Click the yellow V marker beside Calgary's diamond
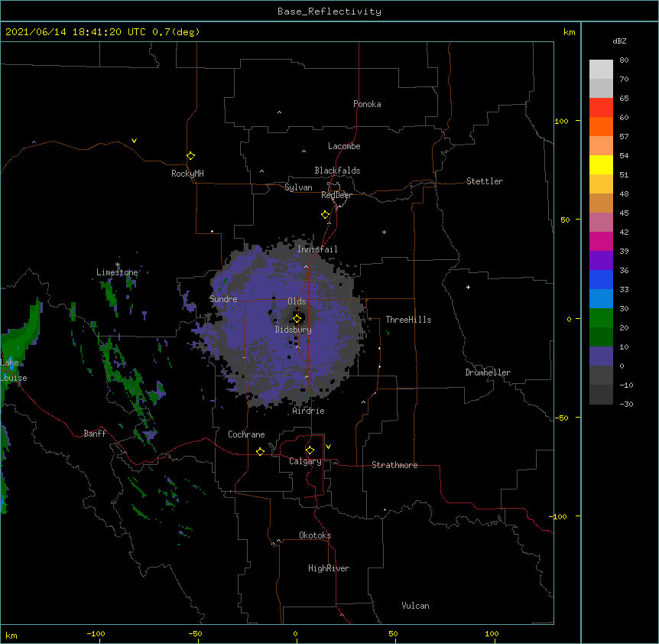Image resolution: width=659 pixels, height=644 pixels. (x=328, y=447)
